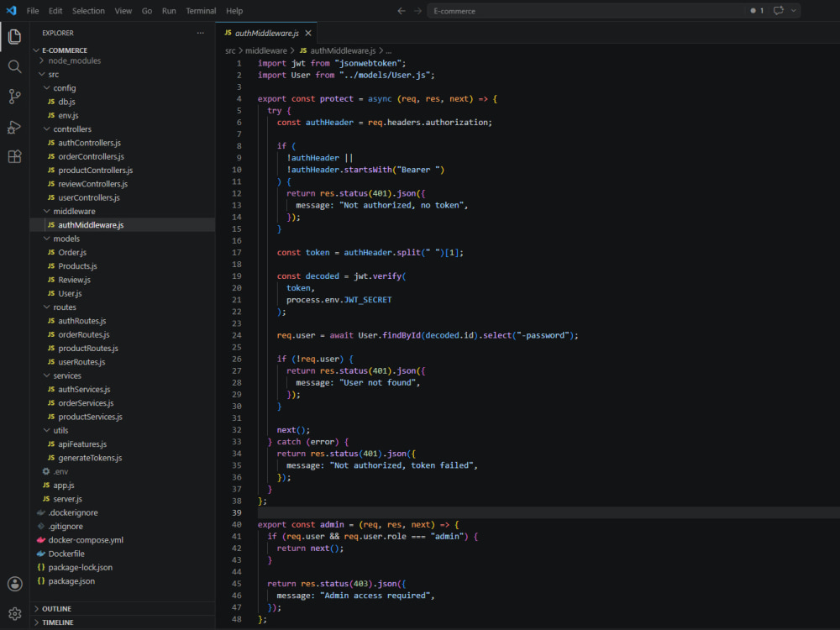Open orderControllers.js file
Screen dimensions: 840x630
(x=91, y=156)
